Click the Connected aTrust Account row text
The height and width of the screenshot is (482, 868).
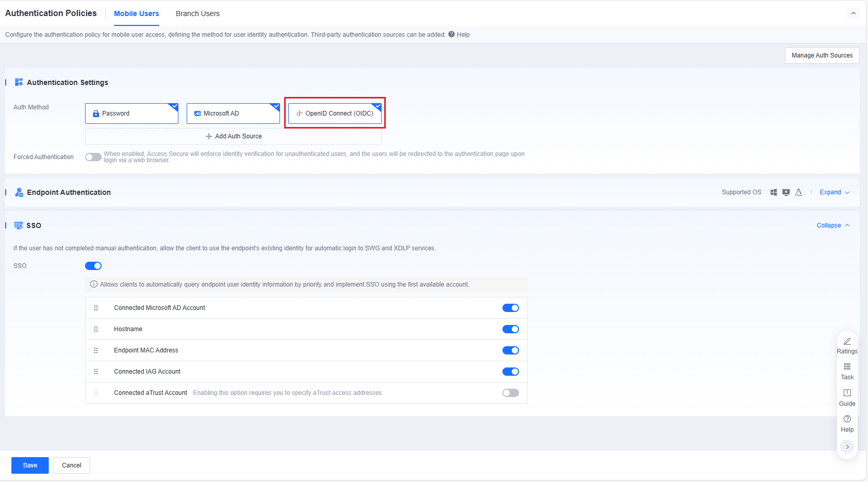(x=150, y=393)
